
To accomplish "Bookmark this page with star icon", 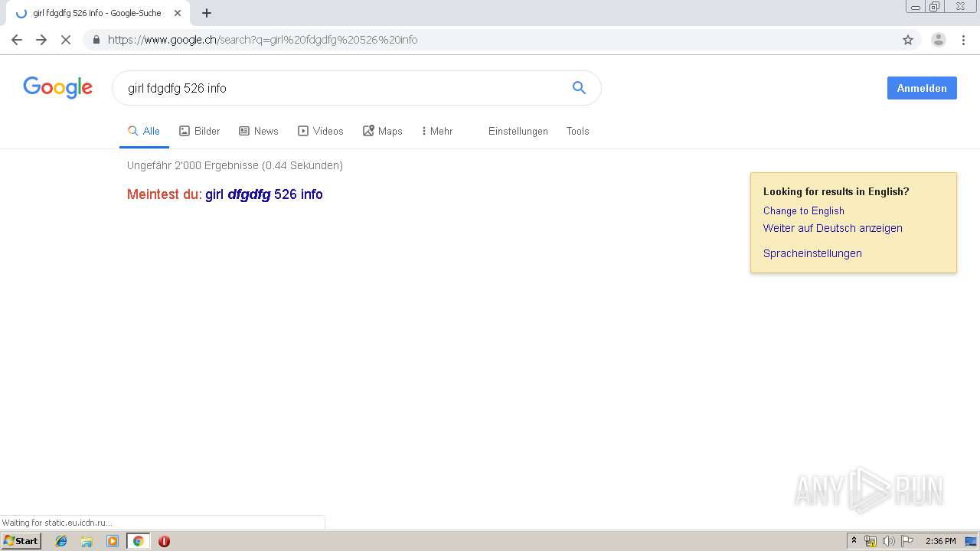I will (x=908, y=40).
